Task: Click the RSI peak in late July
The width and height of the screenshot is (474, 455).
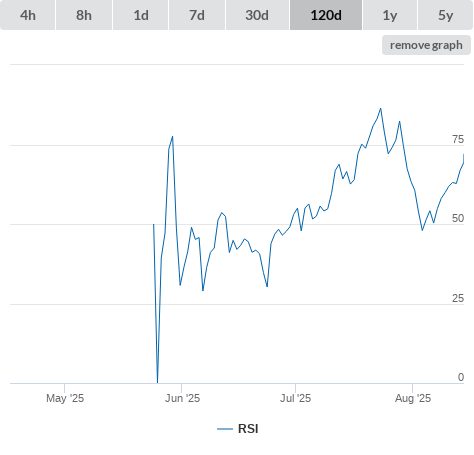Action: [381, 109]
